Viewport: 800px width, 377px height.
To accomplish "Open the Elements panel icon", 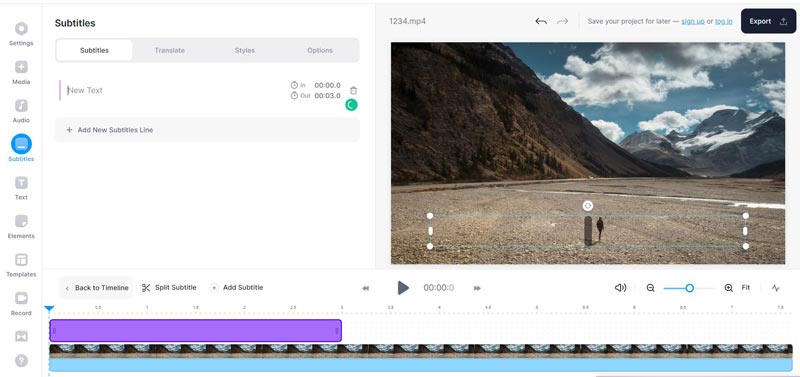I will tap(21, 221).
